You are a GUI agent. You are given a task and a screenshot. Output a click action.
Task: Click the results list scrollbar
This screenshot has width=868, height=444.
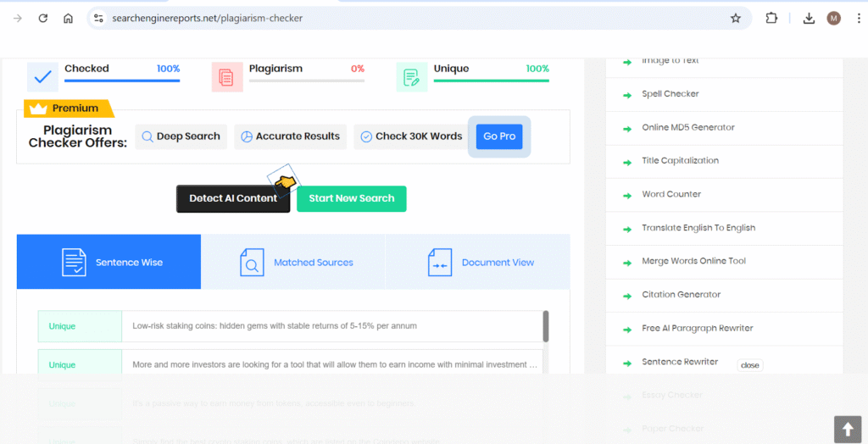[546, 326]
